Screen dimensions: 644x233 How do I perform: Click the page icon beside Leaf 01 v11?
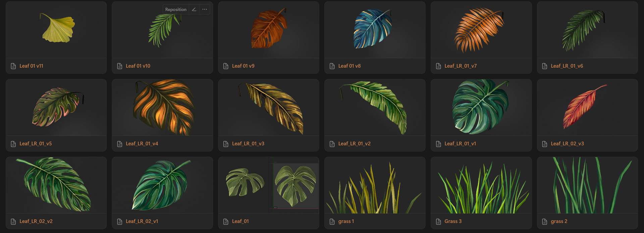[13, 66]
